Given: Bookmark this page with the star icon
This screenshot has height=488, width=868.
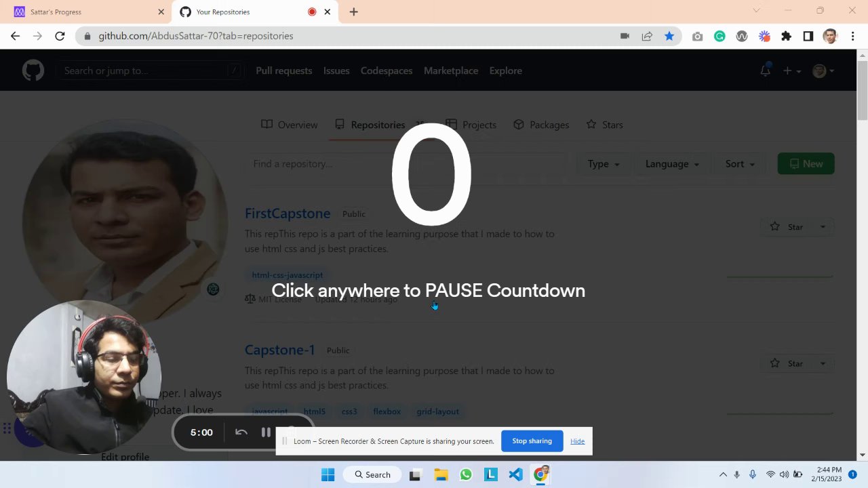Looking at the screenshot, I should [x=669, y=36].
